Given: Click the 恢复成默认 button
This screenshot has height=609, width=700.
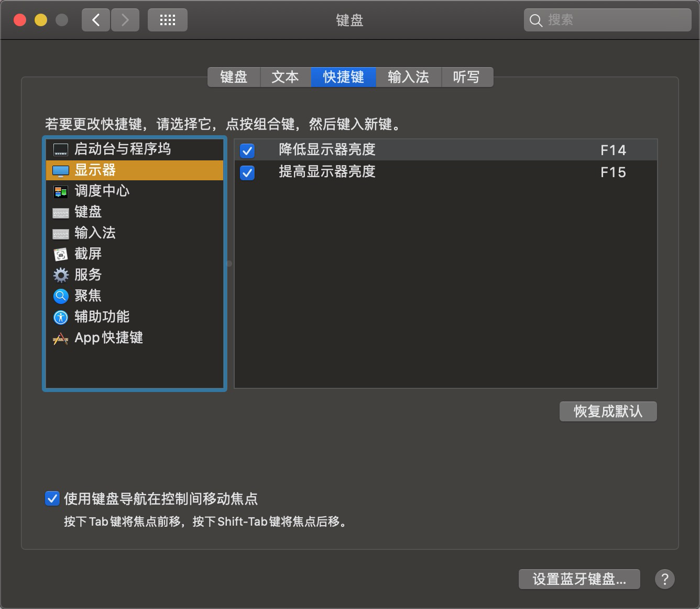Looking at the screenshot, I should pyautogui.click(x=608, y=411).
